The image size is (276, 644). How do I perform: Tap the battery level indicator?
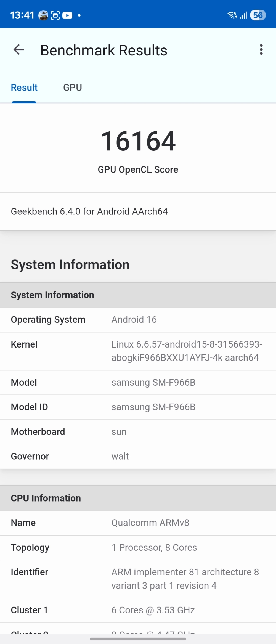[258, 15]
